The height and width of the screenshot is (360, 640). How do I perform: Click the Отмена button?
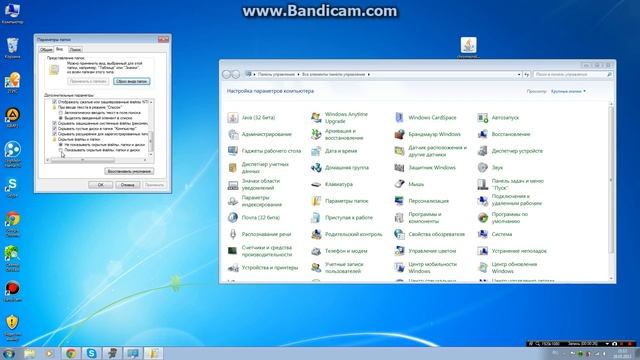pyautogui.click(x=127, y=185)
